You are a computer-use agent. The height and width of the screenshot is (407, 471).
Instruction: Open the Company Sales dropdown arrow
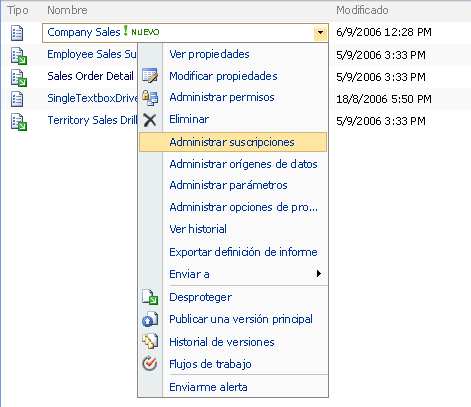(x=320, y=33)
